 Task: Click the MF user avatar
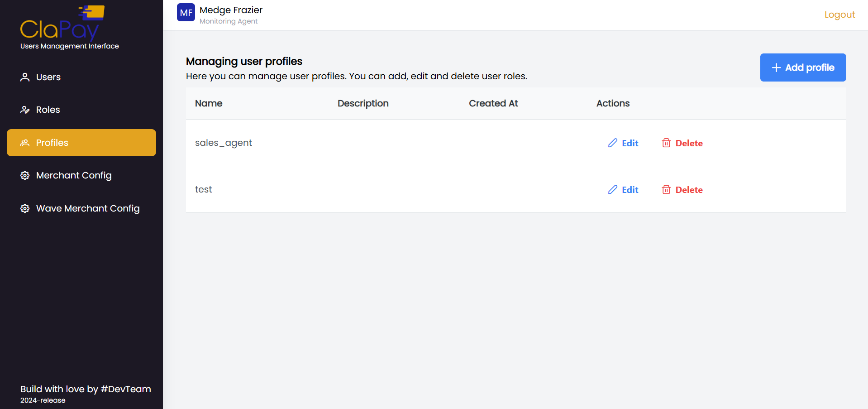[x=186, y=13]
